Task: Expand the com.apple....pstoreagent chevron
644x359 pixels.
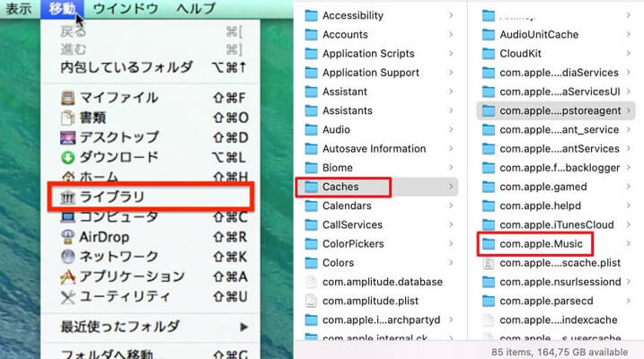Action: [629, 110]
